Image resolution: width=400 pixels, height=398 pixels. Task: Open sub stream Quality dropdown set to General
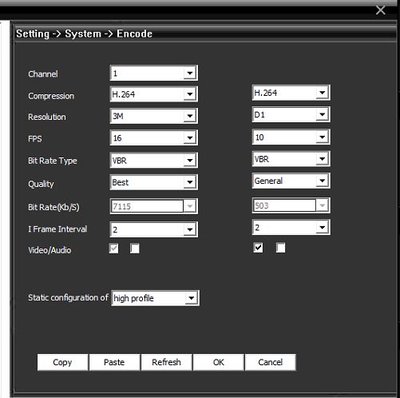point(291,181)
